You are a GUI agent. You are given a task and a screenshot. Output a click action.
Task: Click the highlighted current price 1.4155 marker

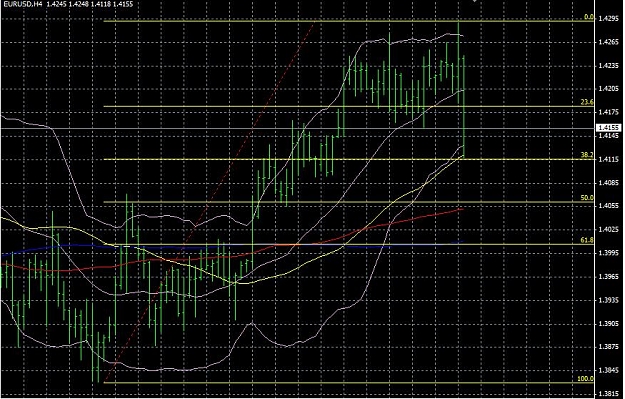pos(608,128)
